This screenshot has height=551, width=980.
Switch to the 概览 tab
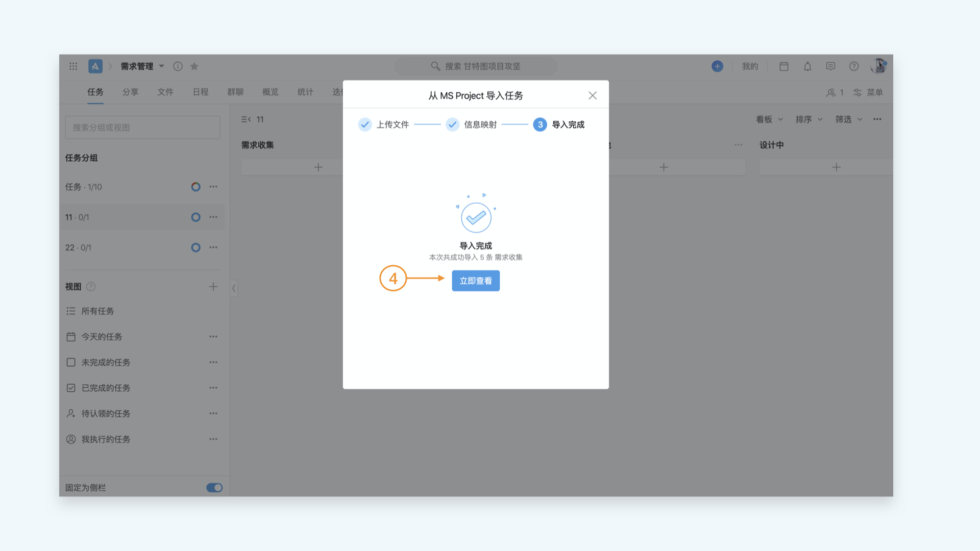coord(271,92)
